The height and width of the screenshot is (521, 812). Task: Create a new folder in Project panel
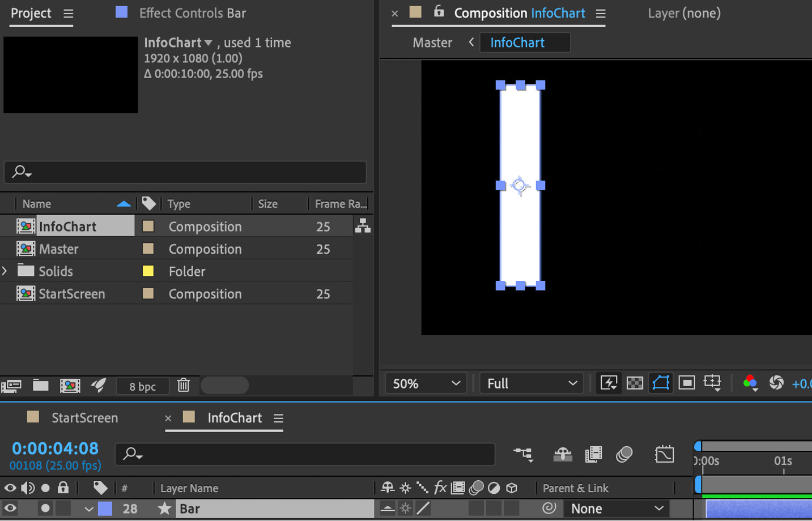click(40, 386)
